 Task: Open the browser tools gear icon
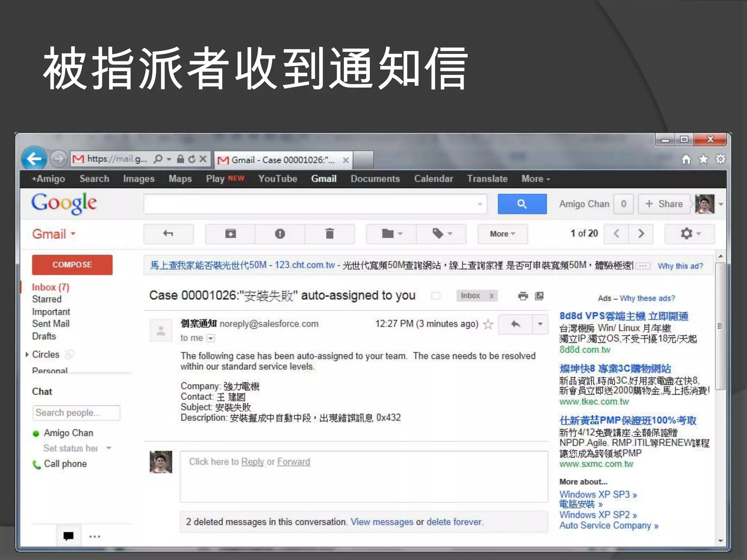(x=720, y=159)
